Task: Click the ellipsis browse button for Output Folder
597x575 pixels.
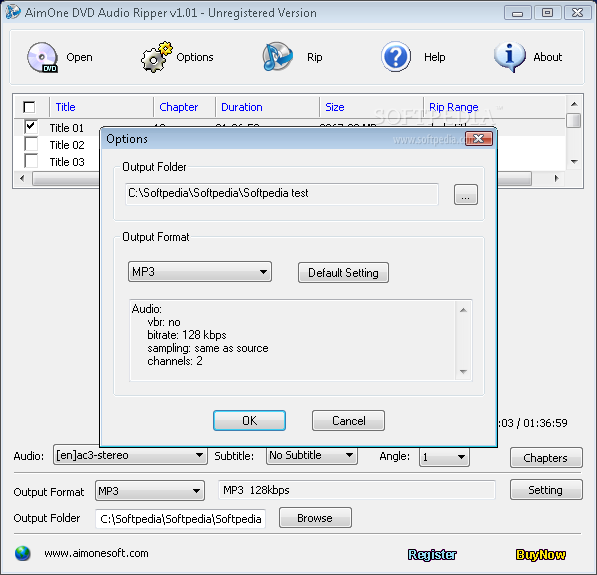Action: coord(466,195)
